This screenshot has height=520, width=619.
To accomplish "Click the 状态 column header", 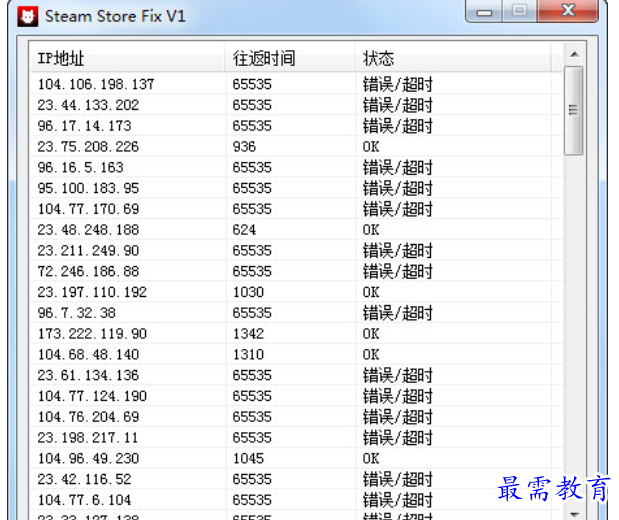I will click(x=453, y=58).
